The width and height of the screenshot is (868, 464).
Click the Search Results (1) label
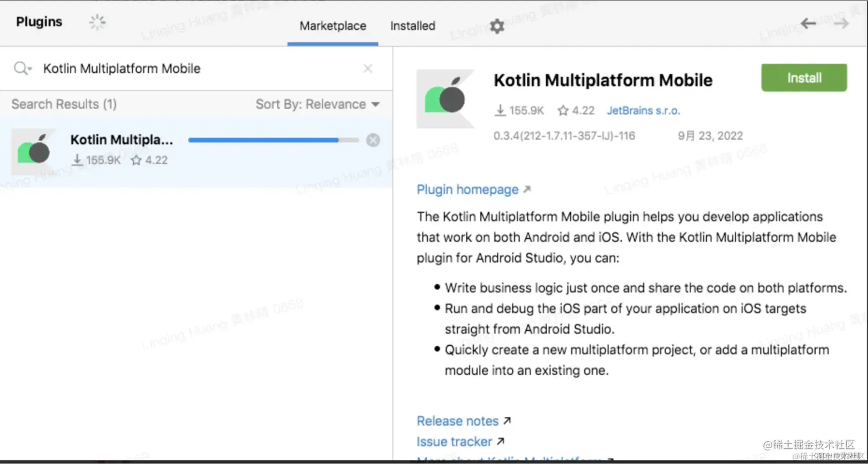click(x=64, y=104)
